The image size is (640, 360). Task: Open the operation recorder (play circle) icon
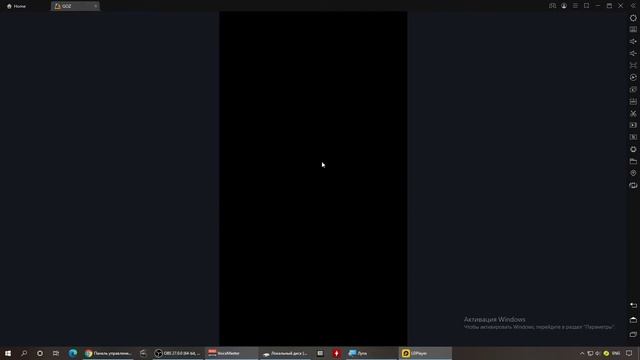point(633,77)
